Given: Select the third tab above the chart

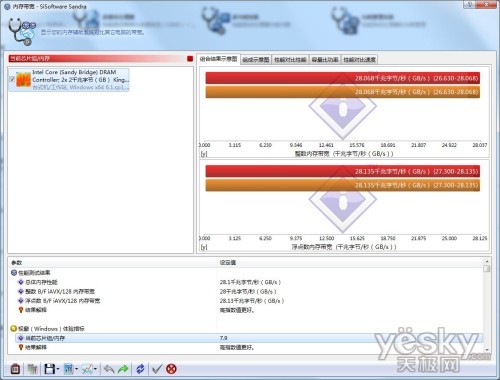Looking at the screenshot, I should [290, 60].
